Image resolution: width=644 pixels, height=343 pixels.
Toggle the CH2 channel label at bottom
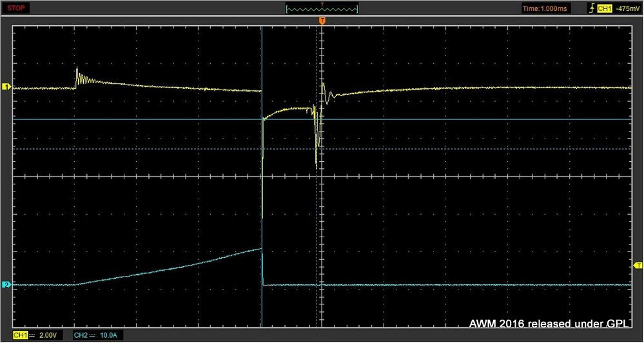(x=80, y=335)
